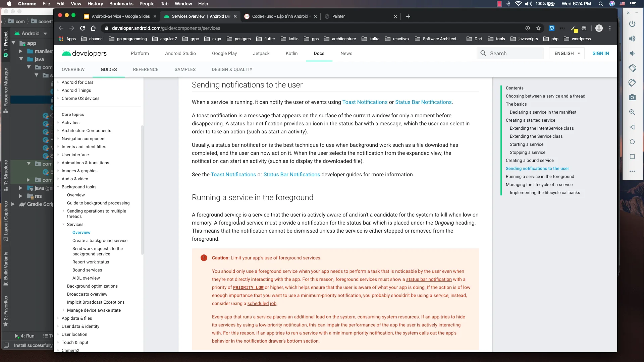
Task: Click the emulator volume down icon
Action: [632, 53]
